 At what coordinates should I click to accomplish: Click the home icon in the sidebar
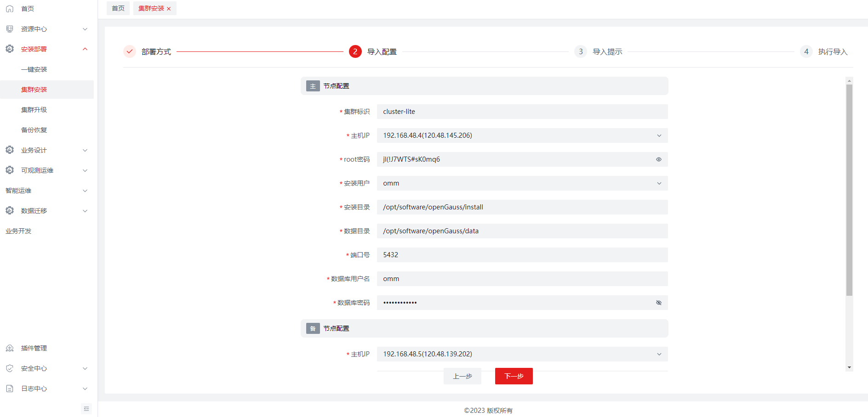tap(10, 9)
